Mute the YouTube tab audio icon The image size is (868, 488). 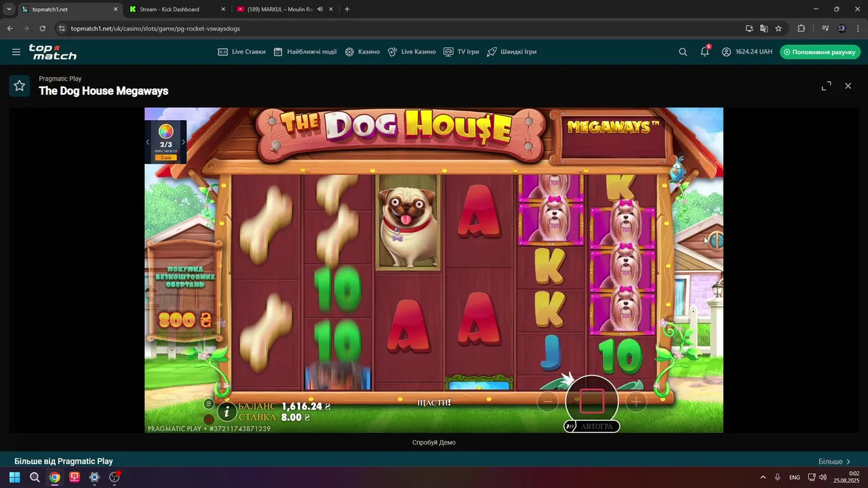click(319, 9)
